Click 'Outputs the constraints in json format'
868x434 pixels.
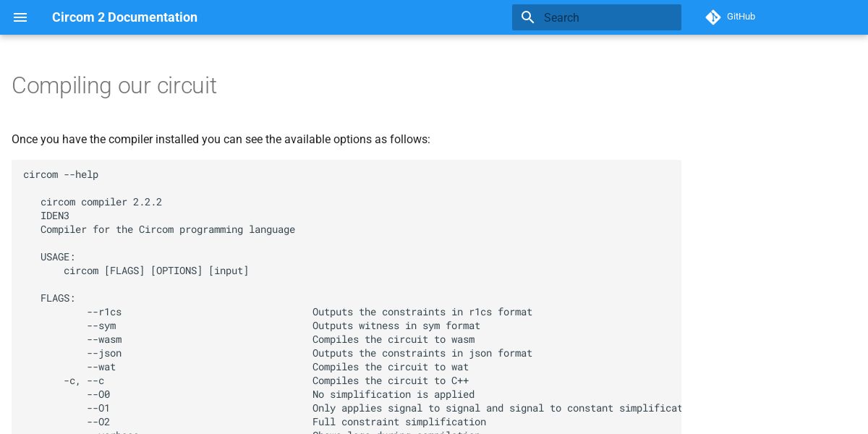pos(422,353)
